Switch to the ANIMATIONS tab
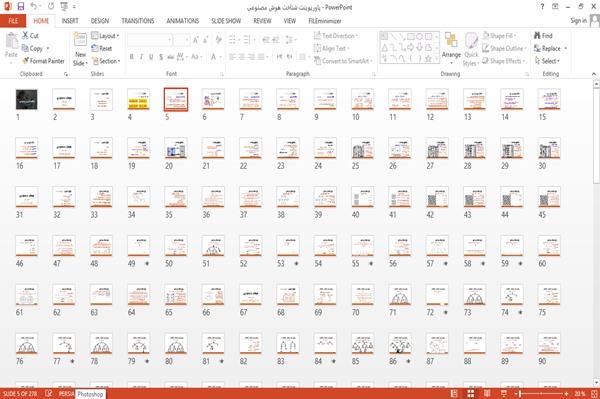Screen dimensions: 600x399 (x=183, y=21)
